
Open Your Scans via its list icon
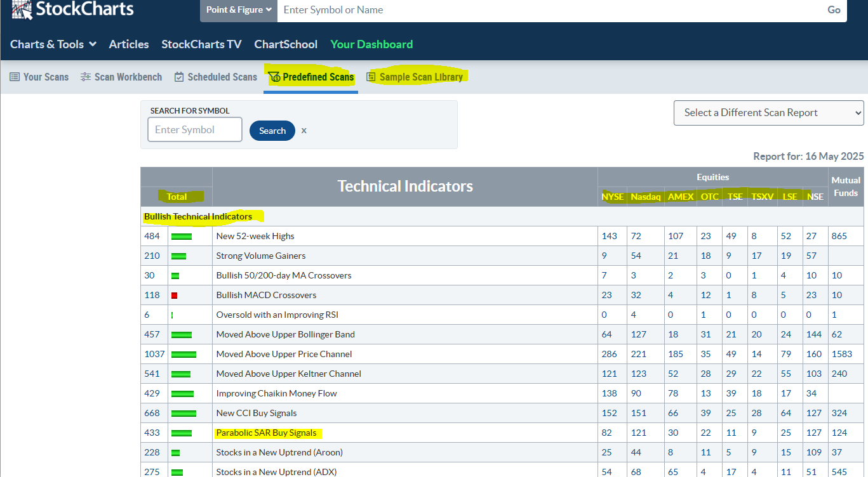[15, 77]
